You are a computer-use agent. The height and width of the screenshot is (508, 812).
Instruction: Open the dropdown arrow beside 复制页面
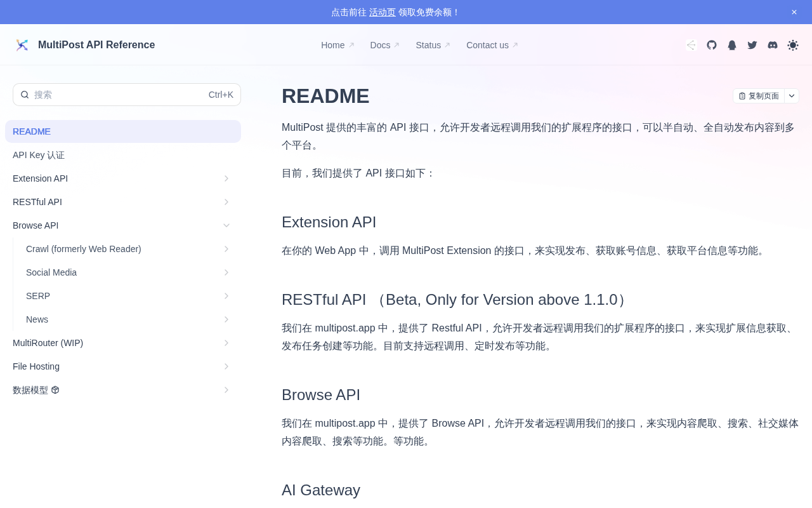point(792,96)
